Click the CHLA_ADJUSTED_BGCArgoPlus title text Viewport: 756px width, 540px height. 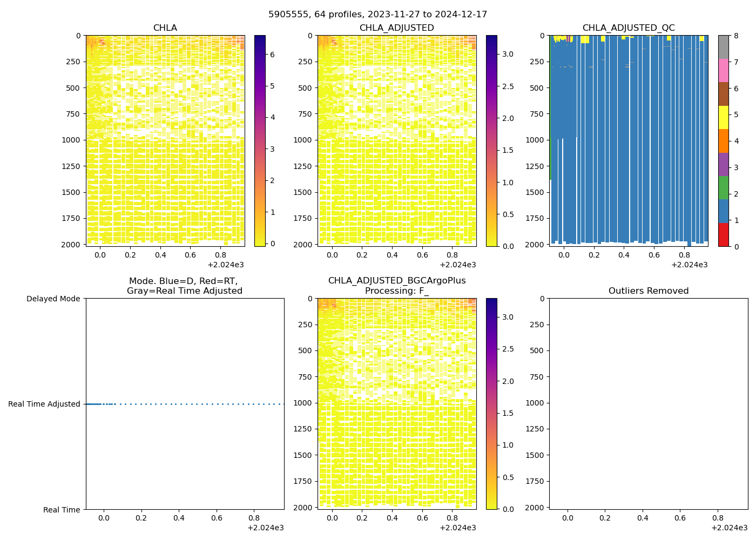396,281
